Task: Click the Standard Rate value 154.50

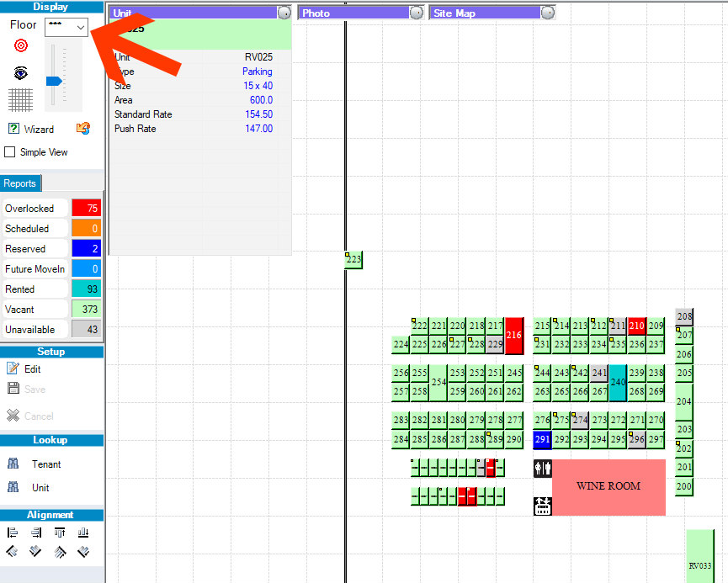Action: (x=258, y=114)
